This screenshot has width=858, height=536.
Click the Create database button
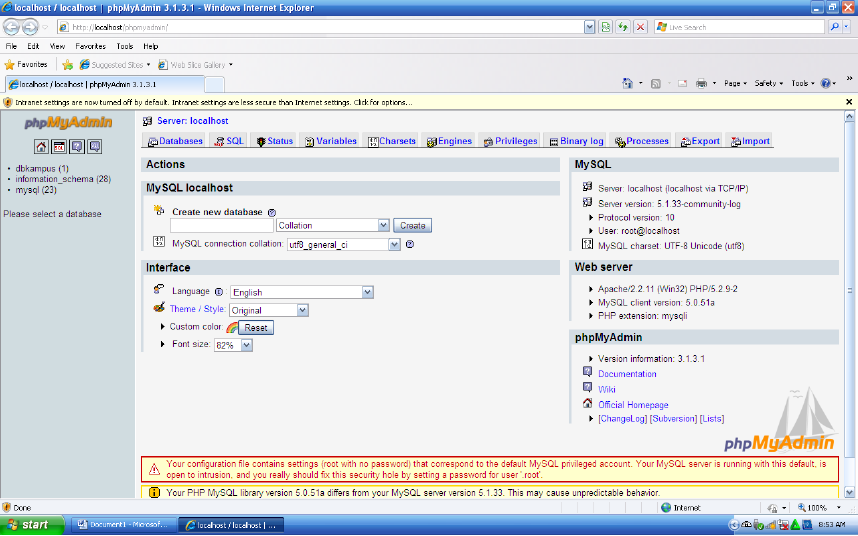coord(412,225)
